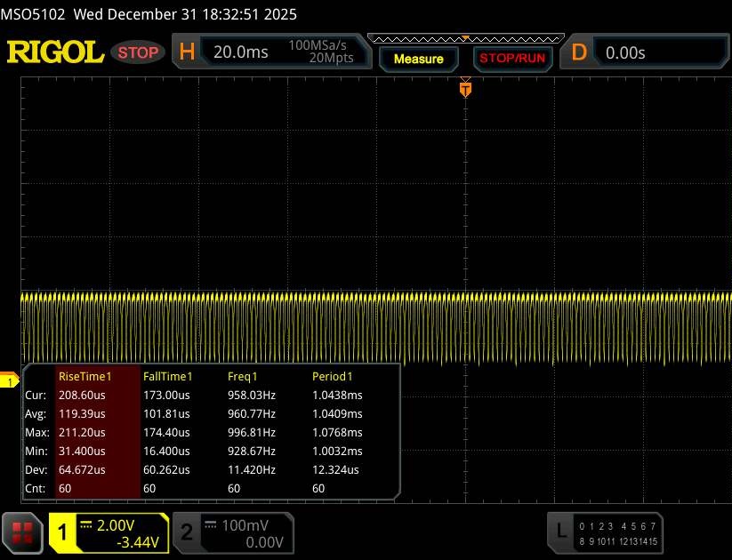
Task: Click the waveform memory position bar
Action: tap(464, 38)
